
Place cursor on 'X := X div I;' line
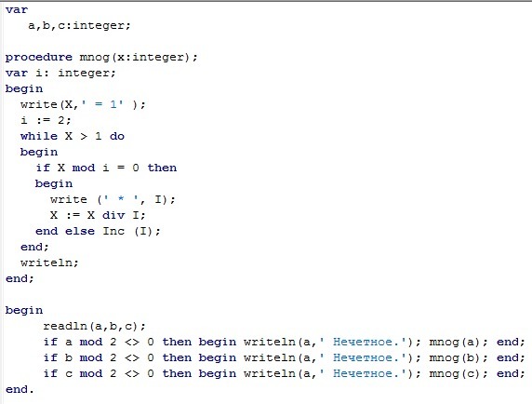coord(98,215)
